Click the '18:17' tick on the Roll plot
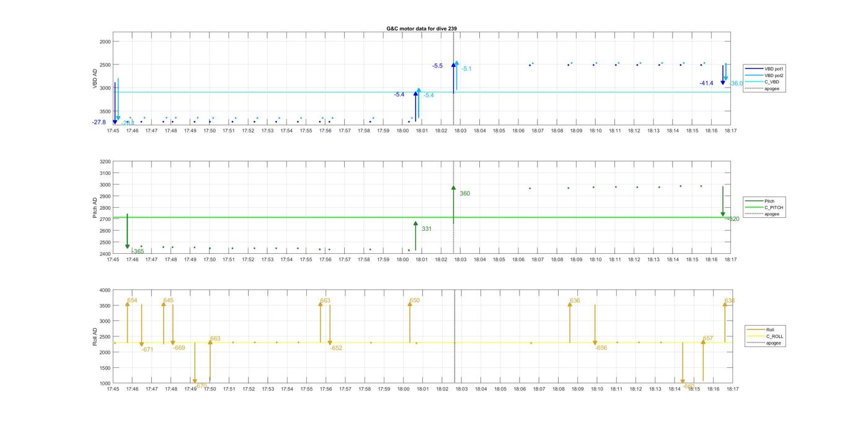Screen dimensions: 868x430 pos(732,389)
